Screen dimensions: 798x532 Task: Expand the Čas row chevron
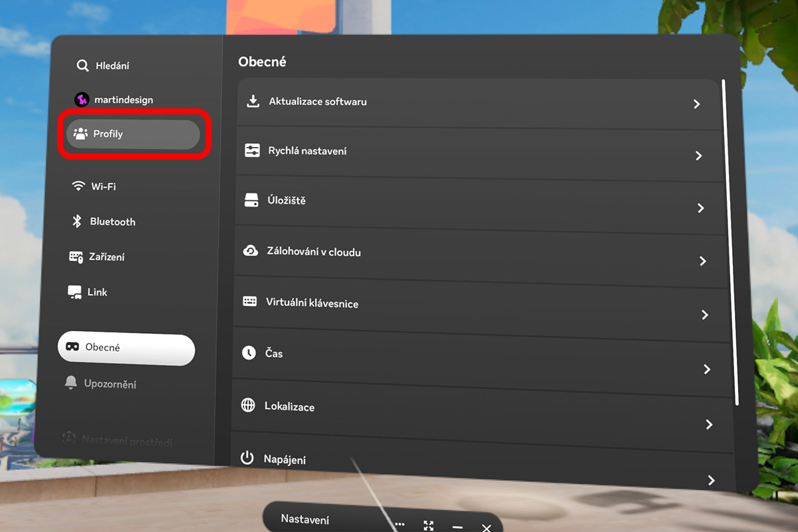[x=706, y=369]
